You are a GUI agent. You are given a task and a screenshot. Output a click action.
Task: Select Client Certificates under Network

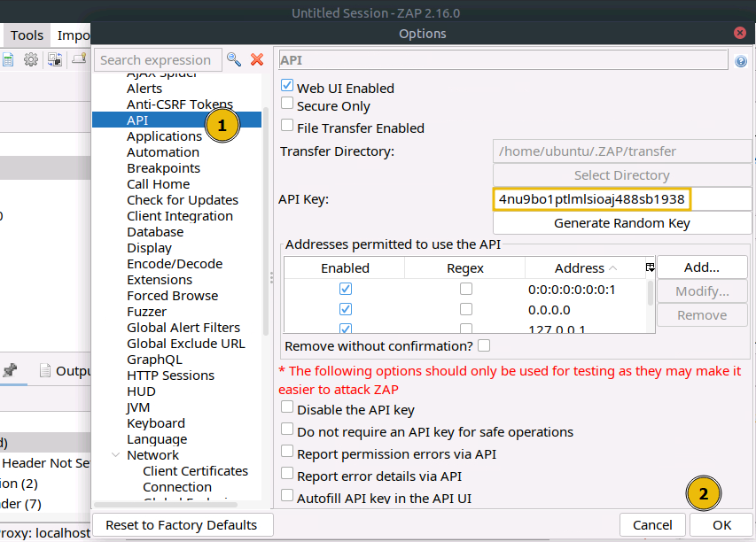195,470
